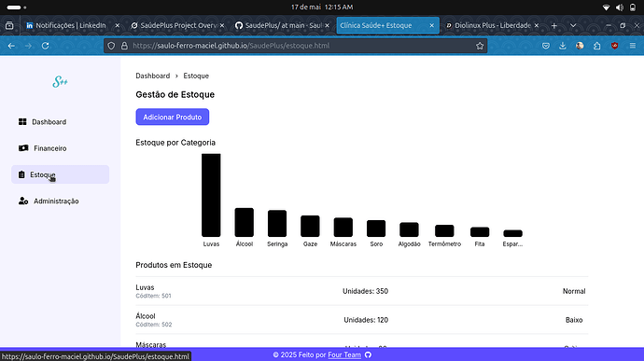Screen dimensions: 644x361
Task: Open the clock calendar in top bar
Action: click(x=322, y=7)
